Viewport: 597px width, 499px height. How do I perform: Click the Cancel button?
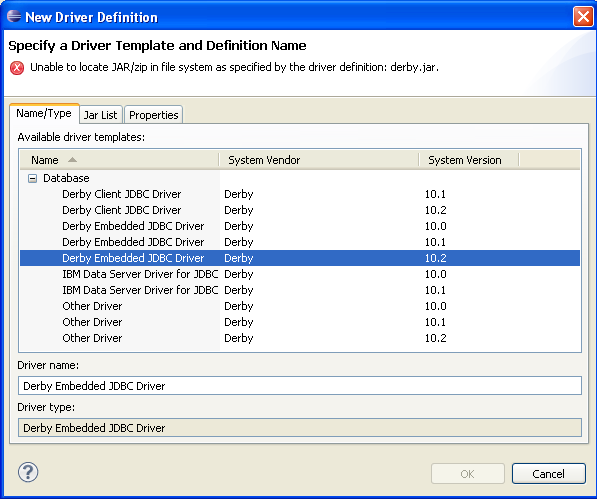548,473
